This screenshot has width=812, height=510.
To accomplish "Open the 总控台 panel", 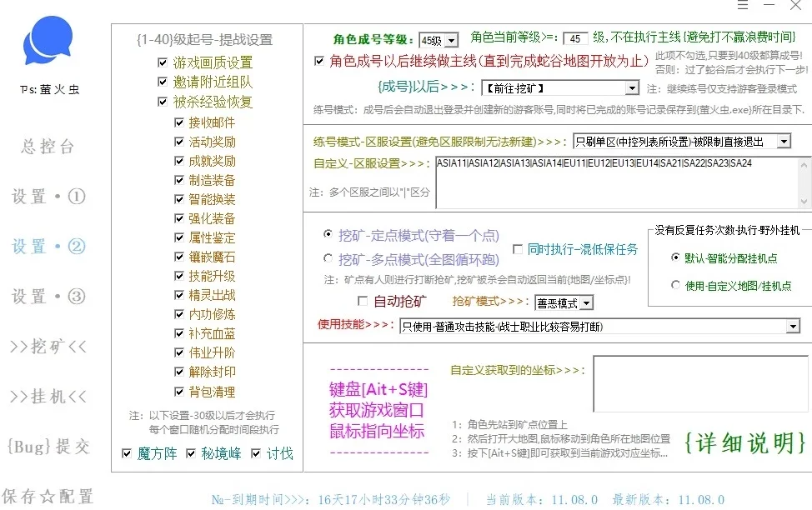I will [48, 147].
